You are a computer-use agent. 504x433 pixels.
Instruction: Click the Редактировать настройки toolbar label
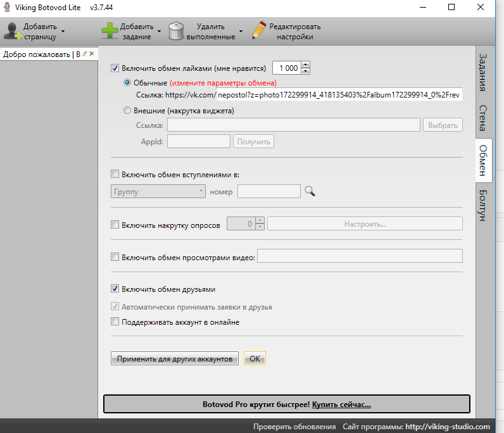pyautogui.click(x=295, y=32)
